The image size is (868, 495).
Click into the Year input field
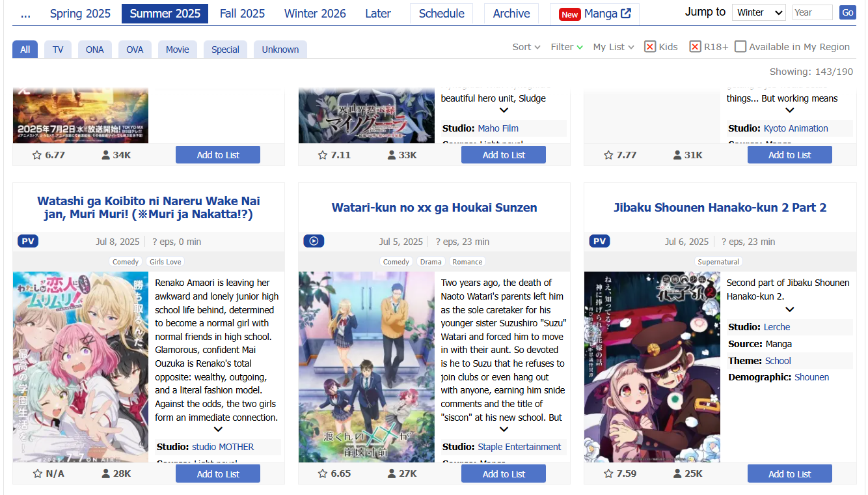[813, 12]
